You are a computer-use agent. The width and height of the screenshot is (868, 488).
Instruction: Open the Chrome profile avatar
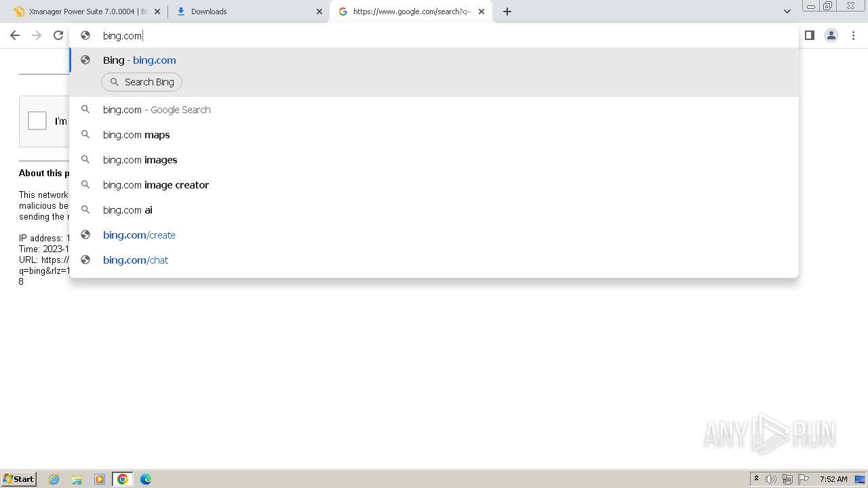[831, 35]
